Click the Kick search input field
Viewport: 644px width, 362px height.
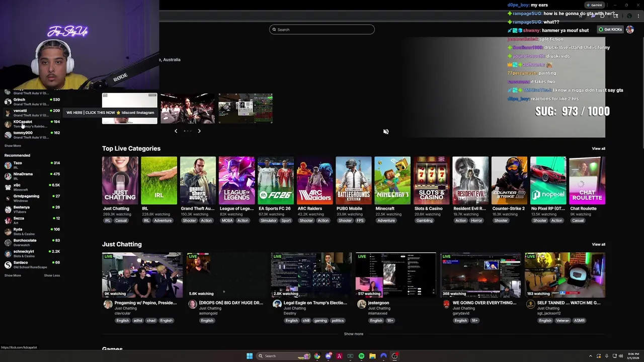[x=322, y=30]
